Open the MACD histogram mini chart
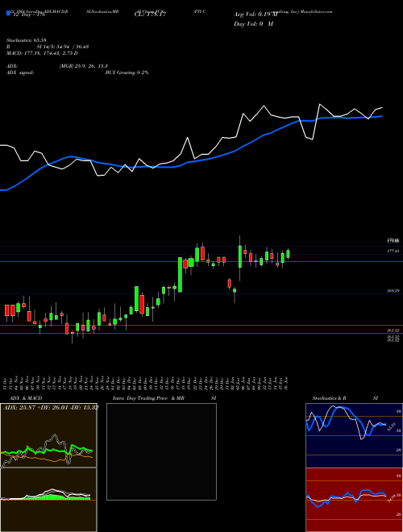 click(48, 500)
